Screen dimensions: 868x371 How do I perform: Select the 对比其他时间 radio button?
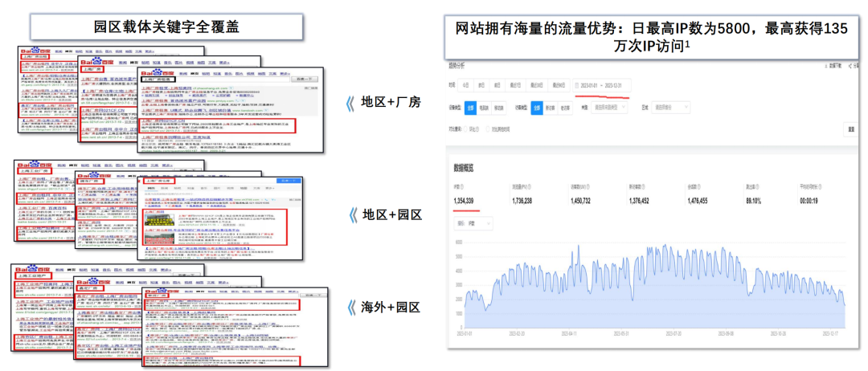[x=488, y=128]
